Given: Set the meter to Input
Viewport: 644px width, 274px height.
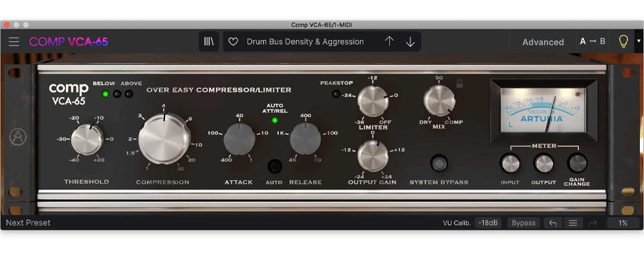Looking at the screenshot, I should [x=510, y=163].
